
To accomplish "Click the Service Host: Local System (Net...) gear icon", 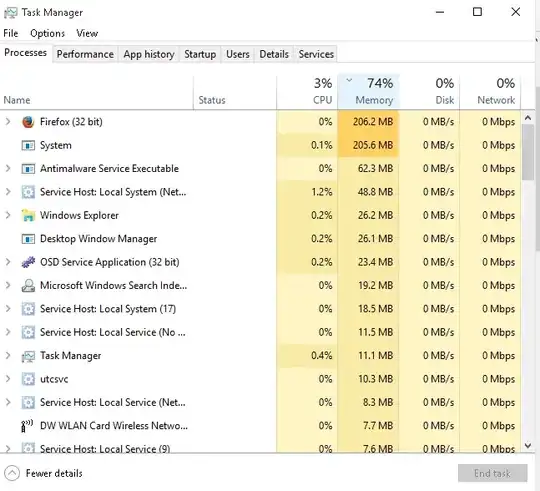I will click(28, 192).
